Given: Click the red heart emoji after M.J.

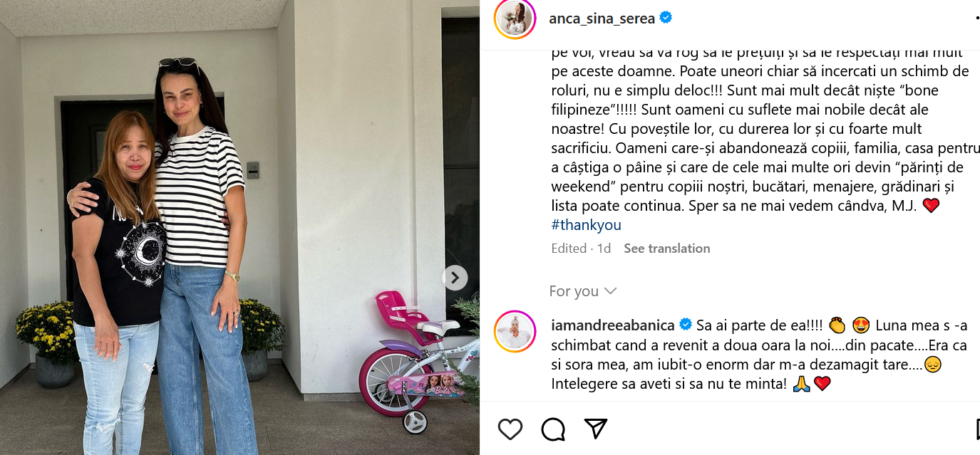Looking at the screenshot, I should [x=931, y=206].
